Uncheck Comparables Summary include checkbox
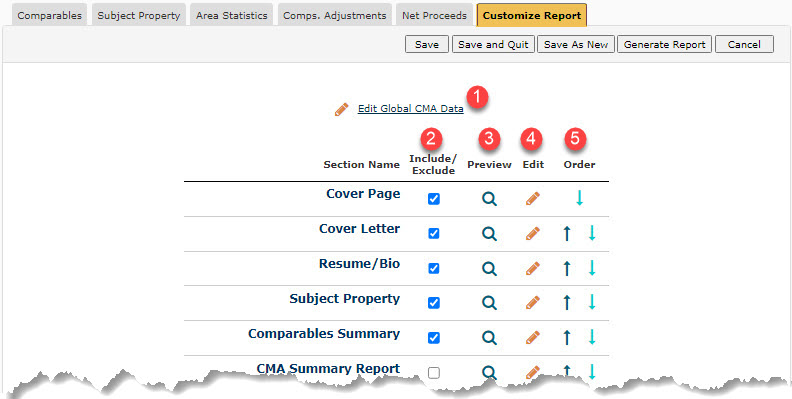The width and height of the screenshot is (792, 399). coord(433,338)
